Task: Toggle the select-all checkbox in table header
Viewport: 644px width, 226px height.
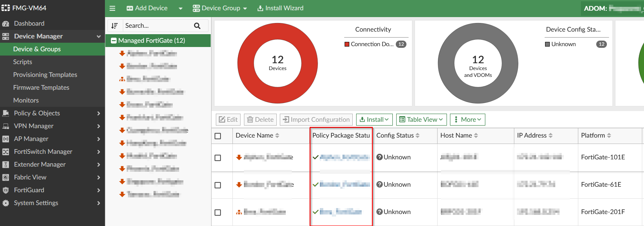Action: tap(218, 136)
